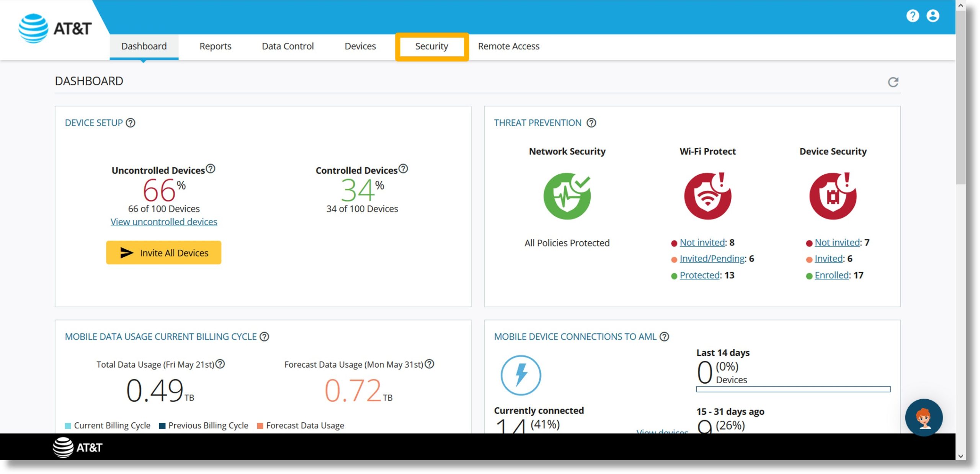Click the red Wi-Fi Protect shield icon
This screenshot has width=980, height=474.
pyautogui.click(x=708, y=196)
